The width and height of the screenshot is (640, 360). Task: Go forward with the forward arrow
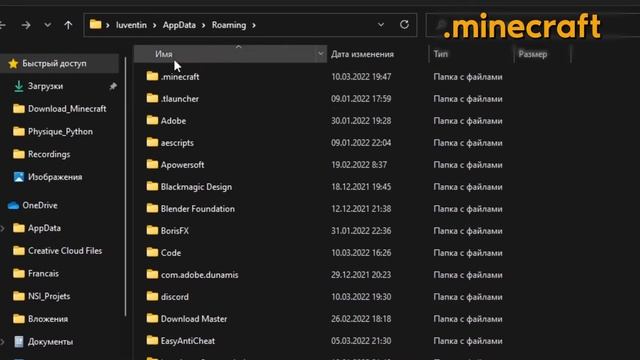coord(26,25)
